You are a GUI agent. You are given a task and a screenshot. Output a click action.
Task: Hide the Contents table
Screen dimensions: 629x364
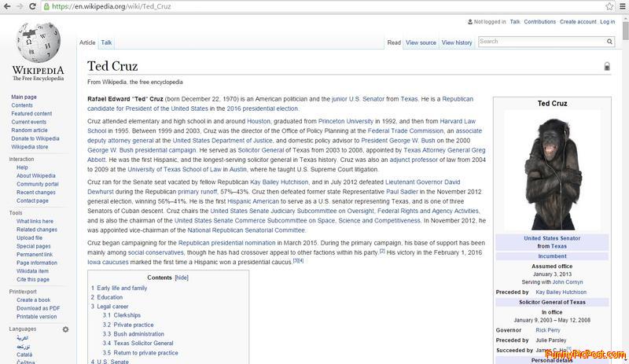182,278
